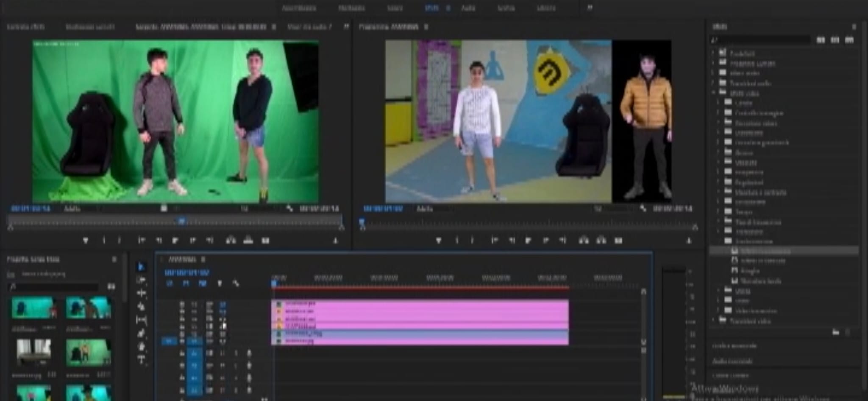
Task: Click Overwrite button in Source monitor
Action: 248,241
